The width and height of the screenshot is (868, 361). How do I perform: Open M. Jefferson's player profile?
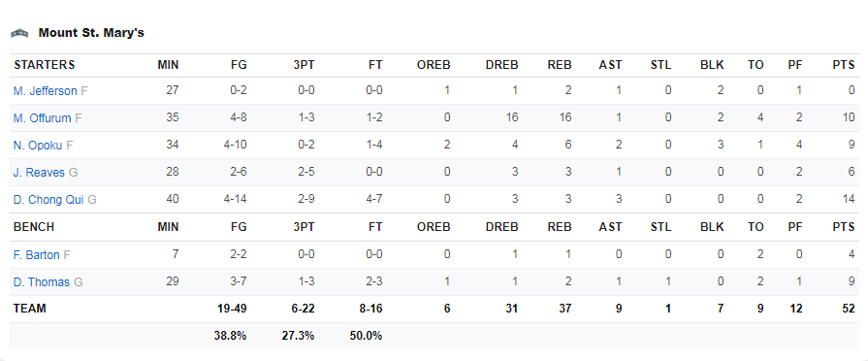(x=45, y=91)
